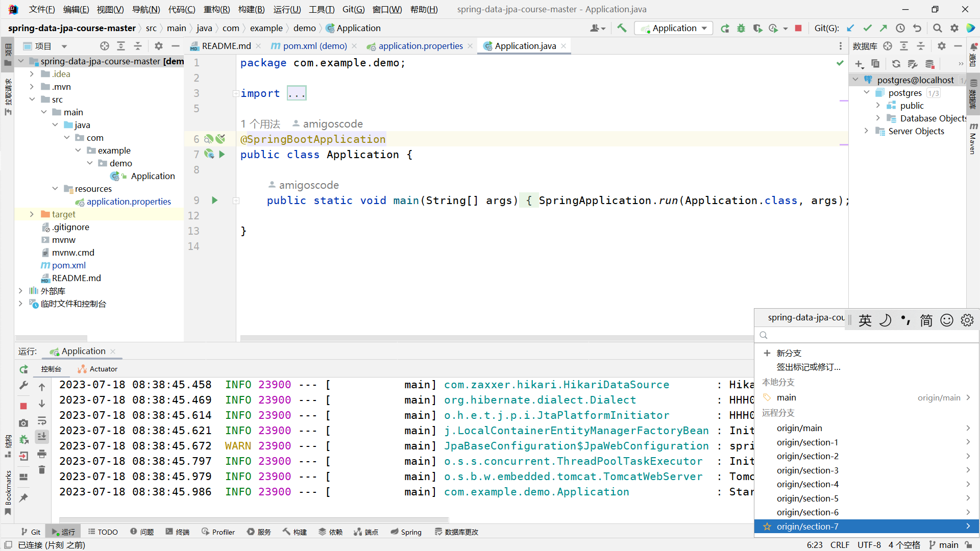Click run gutter arrow beside main method
This screenshot has height=551, width=980.
(215, 201)
